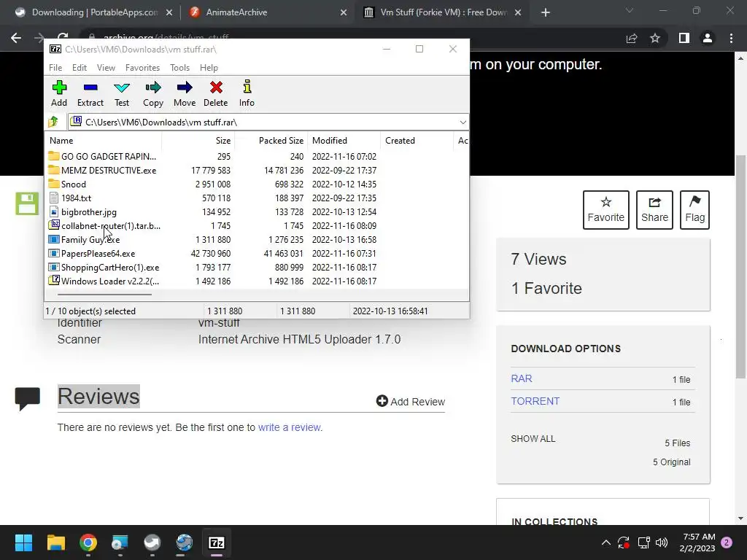
Task: Open the File menu in 7-Zip
Action: [x=55, y=68]
